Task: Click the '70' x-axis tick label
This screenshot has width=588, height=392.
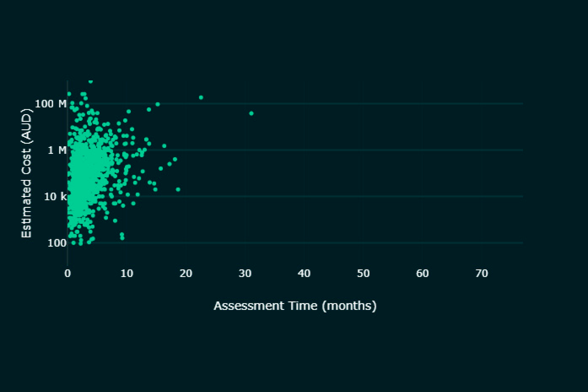Action: click(x=482, y=273)
